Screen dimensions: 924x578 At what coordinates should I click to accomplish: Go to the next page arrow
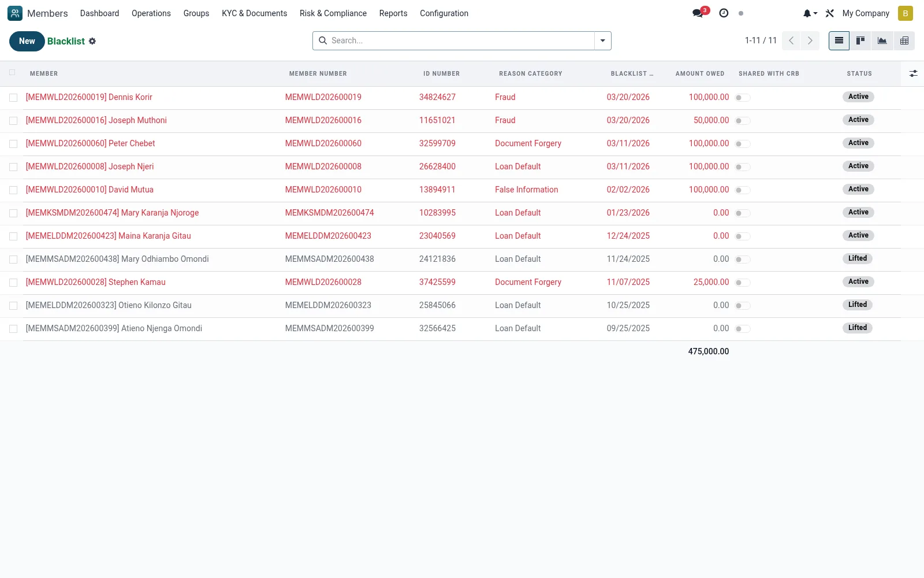click(x=810, y=40)
